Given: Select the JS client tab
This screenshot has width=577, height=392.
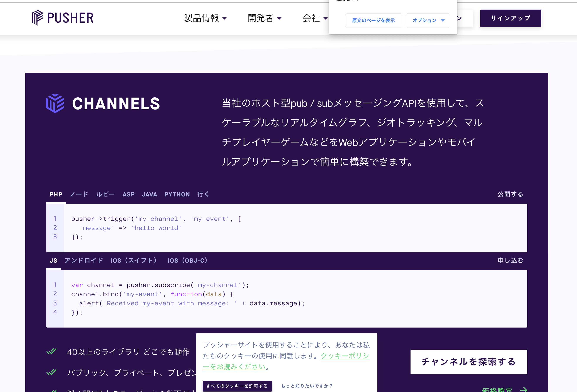Looking at the screenshot, I should point(53,260).
